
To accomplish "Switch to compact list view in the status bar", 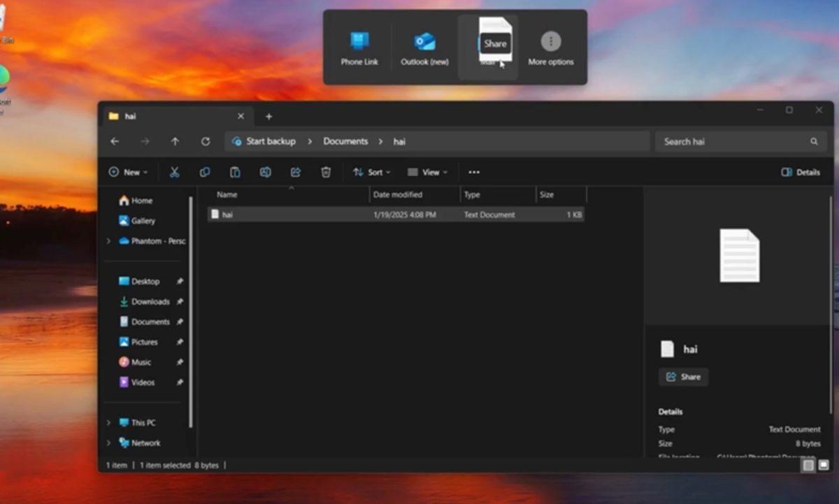I will [x=809, y=465].
